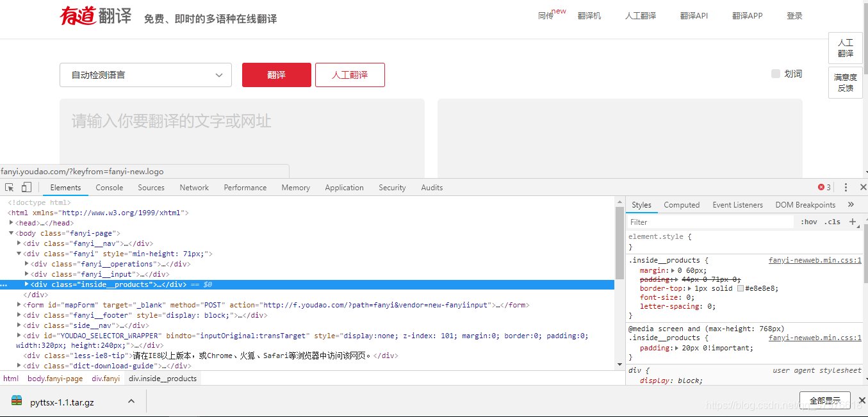868x417 pixels.
Task: Open the Sources tab
Action: coord(151,188)
